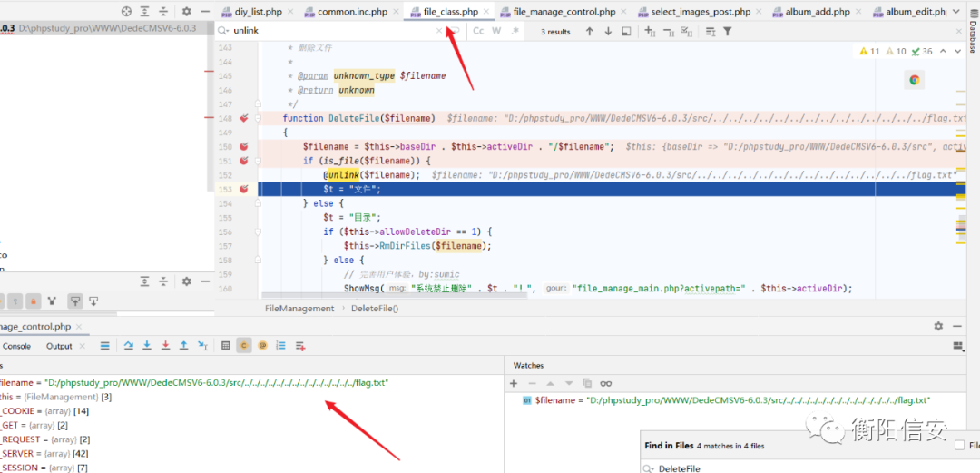
Task: Expand all in project panel
Action: coord(145,11)
